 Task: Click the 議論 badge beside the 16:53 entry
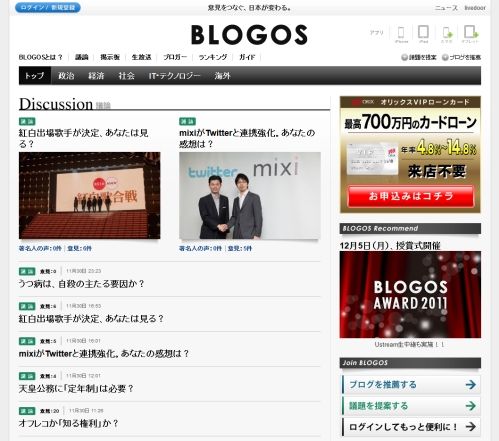click(27, 306)
